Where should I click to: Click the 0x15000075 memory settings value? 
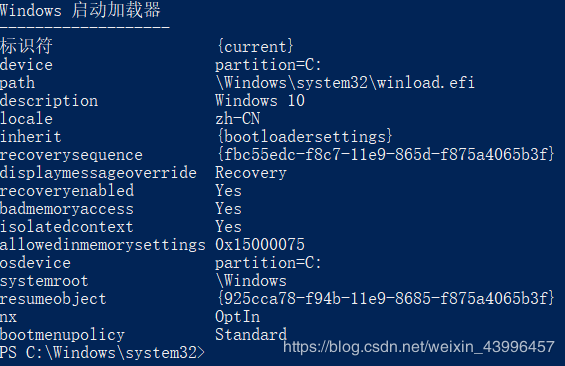click(260, 245)
